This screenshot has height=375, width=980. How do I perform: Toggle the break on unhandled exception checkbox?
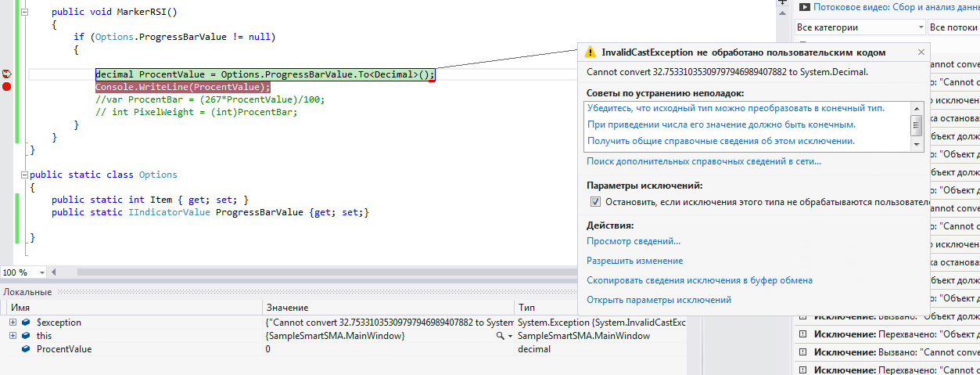coord(595,202)
